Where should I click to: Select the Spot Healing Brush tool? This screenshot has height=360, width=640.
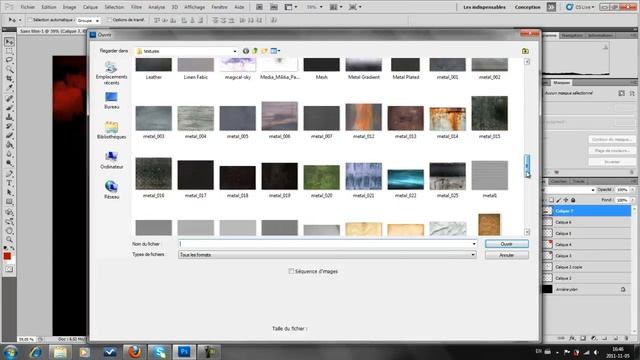click(9, 98)
